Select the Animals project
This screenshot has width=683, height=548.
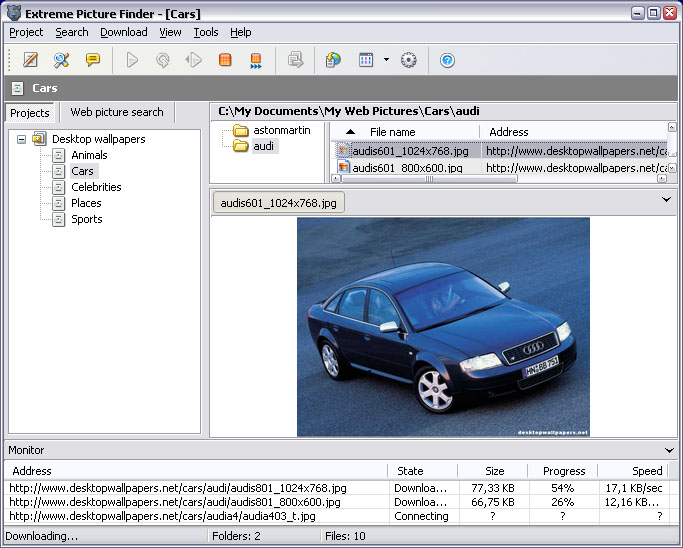[89, 155]
